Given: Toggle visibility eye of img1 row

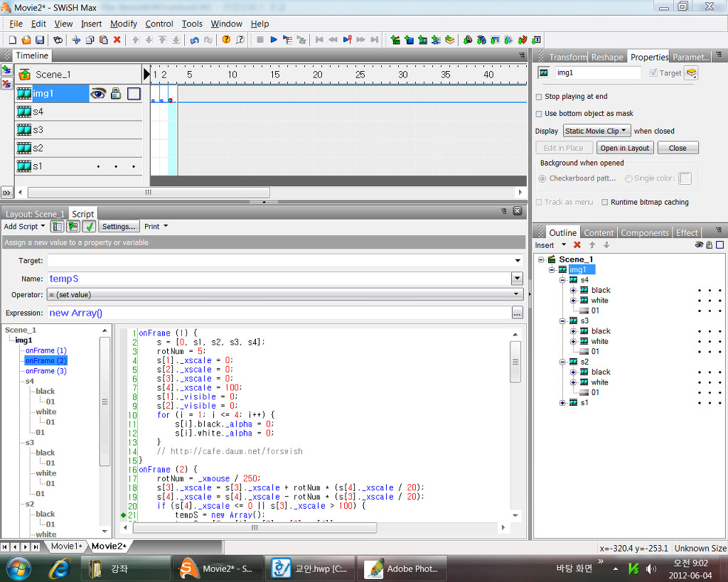Looking at the screenshot, I should [97, 94].
